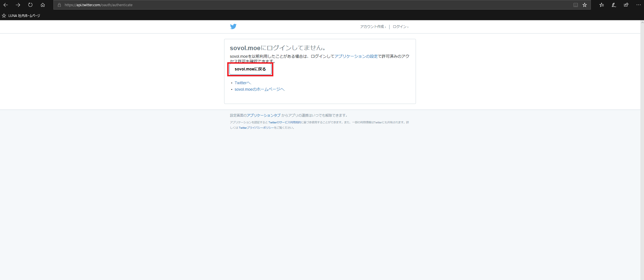Go to browser home page icon
644x280 pixels.
point(43,5)
